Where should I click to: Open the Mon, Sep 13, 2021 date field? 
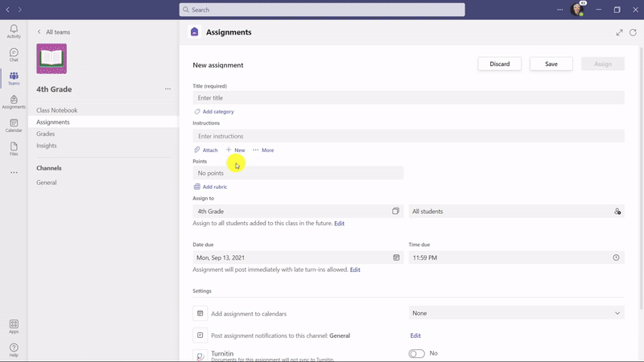[298, 257]
